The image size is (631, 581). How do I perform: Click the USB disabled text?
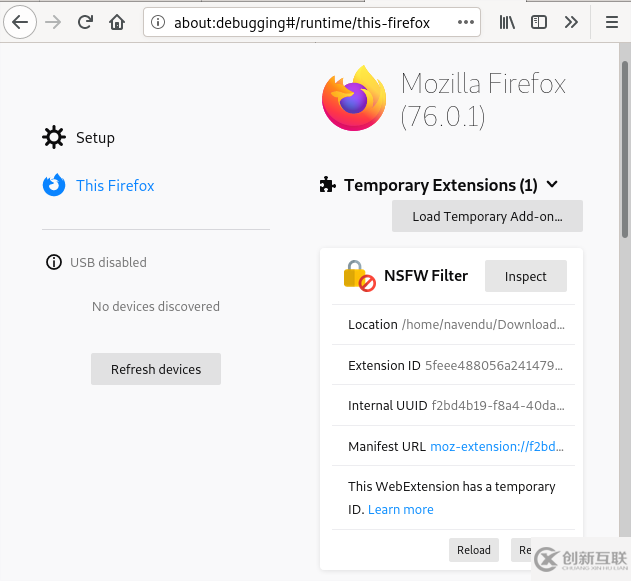pos(108,262)
